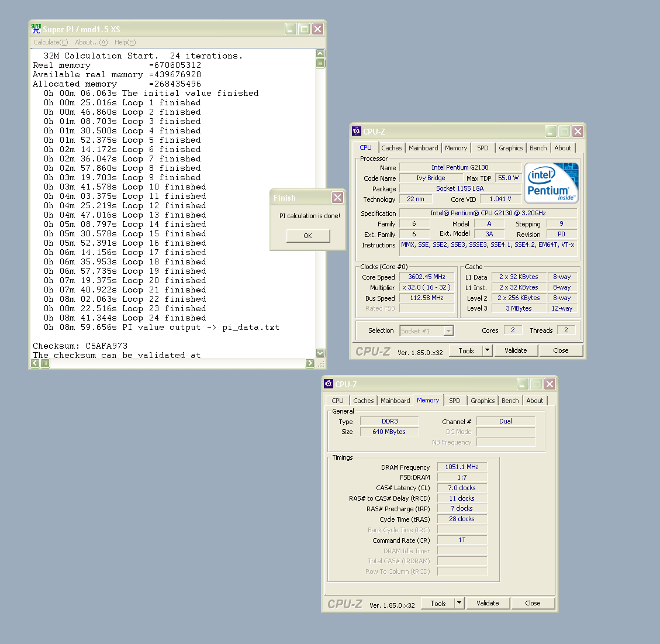Open the Help menu in Super PI
660x644 pixels.
125,42
